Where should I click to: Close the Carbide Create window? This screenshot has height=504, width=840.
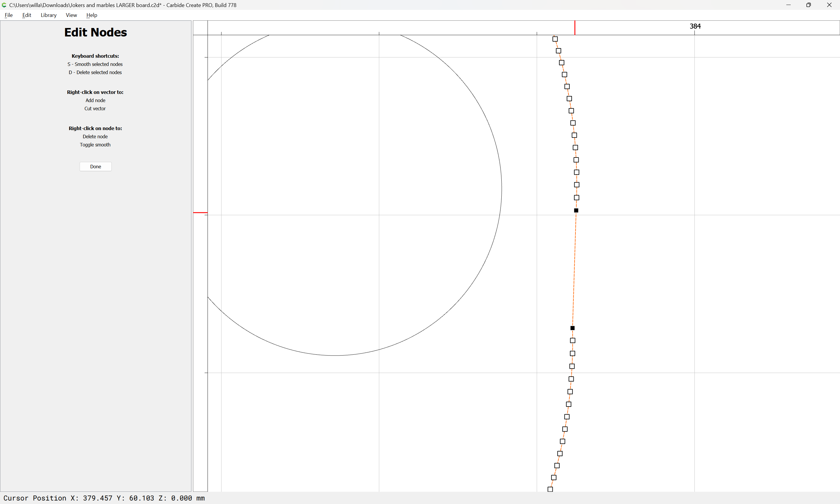[829, 5]
